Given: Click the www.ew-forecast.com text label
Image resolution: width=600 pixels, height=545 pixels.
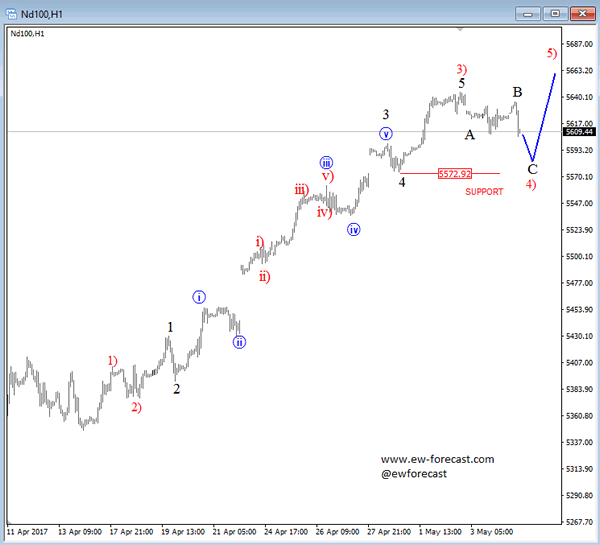Looking at the screenshot, I should (x=437, y=459).
